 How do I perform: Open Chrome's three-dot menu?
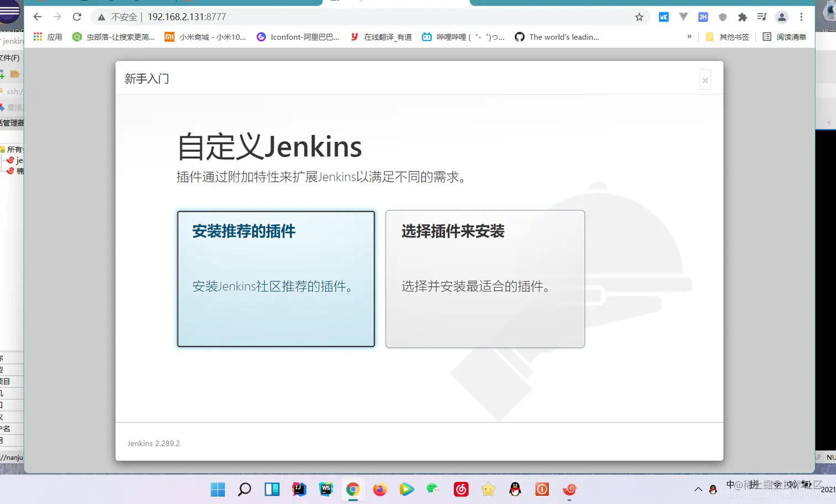[x=802, y=17]
